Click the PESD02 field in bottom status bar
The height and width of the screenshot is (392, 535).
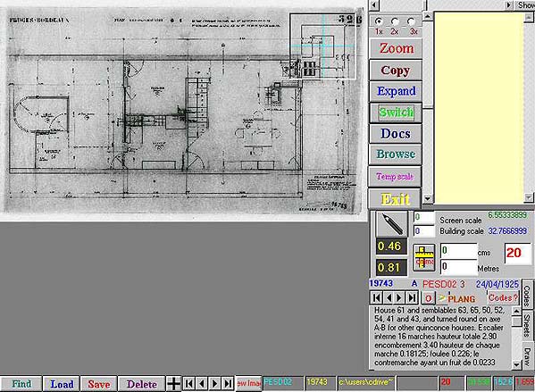tap(283, 383)
